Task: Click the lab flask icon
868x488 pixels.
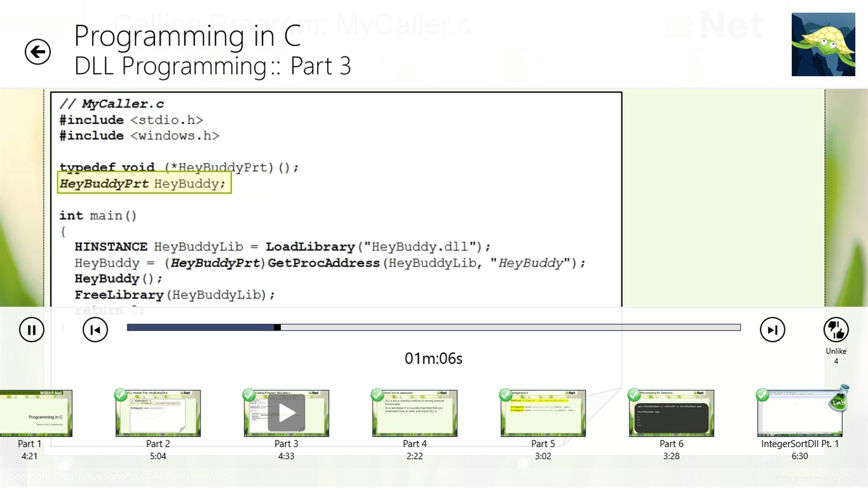Action: point(839,398)
